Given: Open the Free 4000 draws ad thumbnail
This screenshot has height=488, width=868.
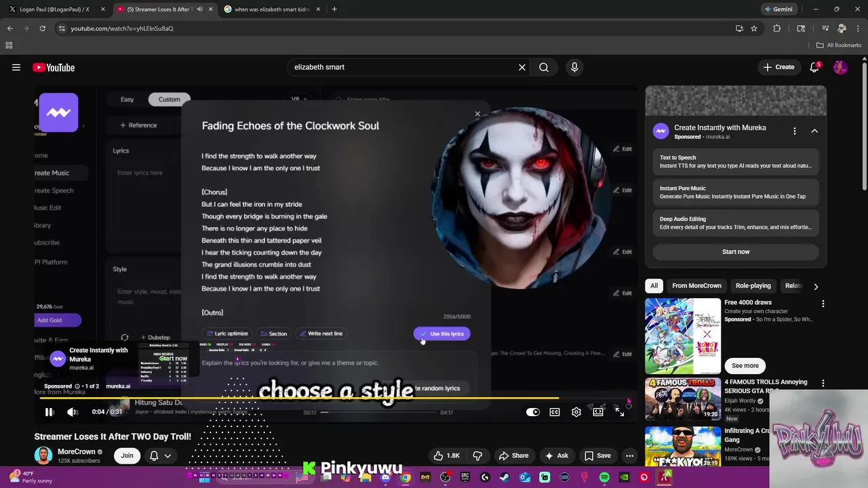Looking at the screenshot, I should coord(683,336).
